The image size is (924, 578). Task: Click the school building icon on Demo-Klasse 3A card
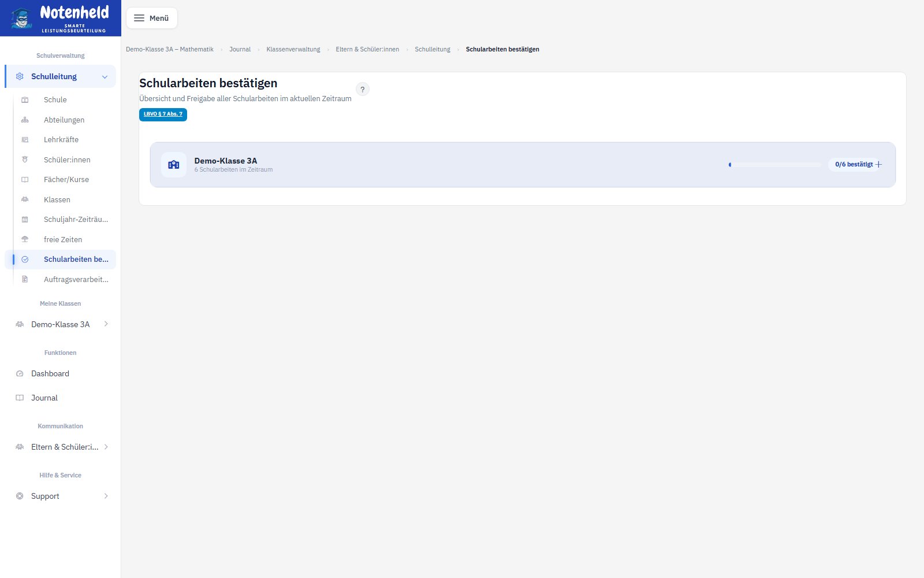[174, 165]
